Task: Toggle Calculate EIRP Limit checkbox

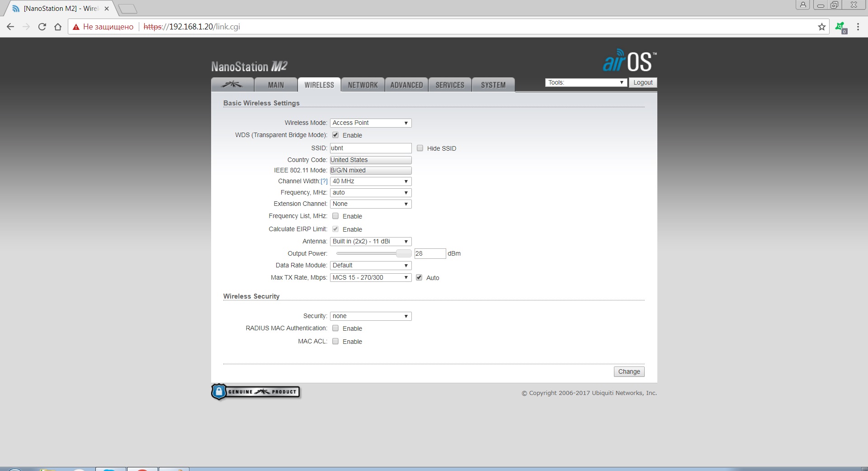Action: coord(335,229)
